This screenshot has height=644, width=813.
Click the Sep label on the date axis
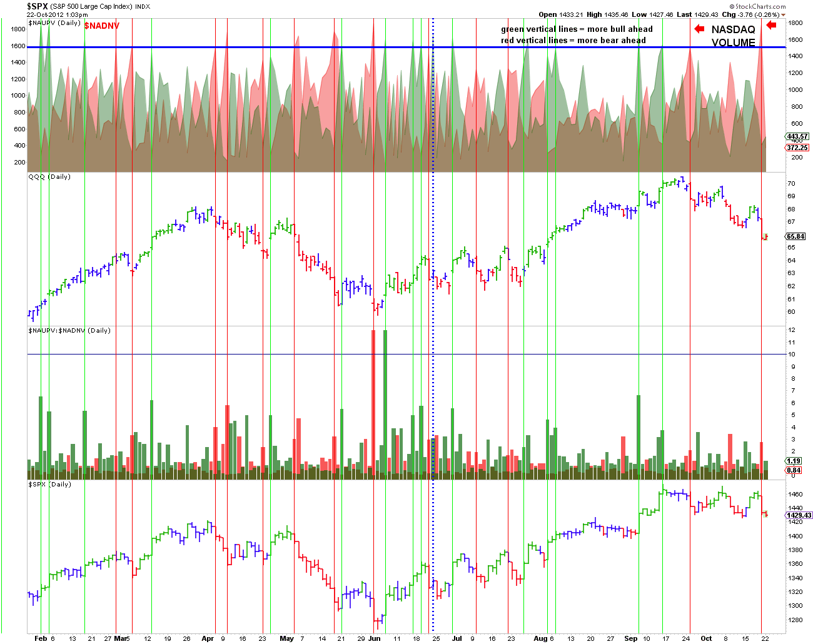pos(631,638)
